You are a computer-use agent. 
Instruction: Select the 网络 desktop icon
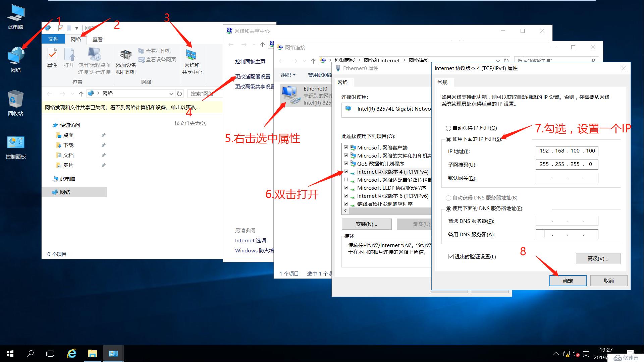[x=16, y=60]
